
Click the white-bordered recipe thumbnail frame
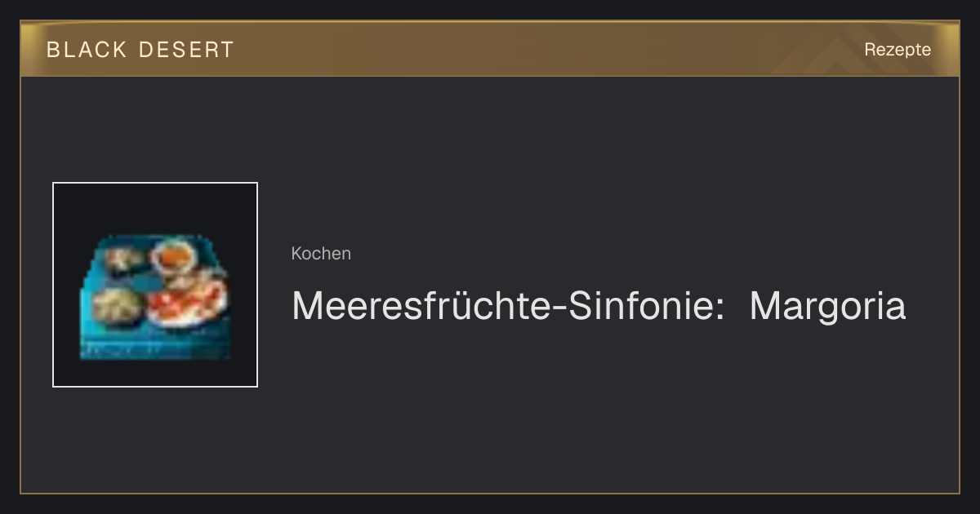(155, 285)
